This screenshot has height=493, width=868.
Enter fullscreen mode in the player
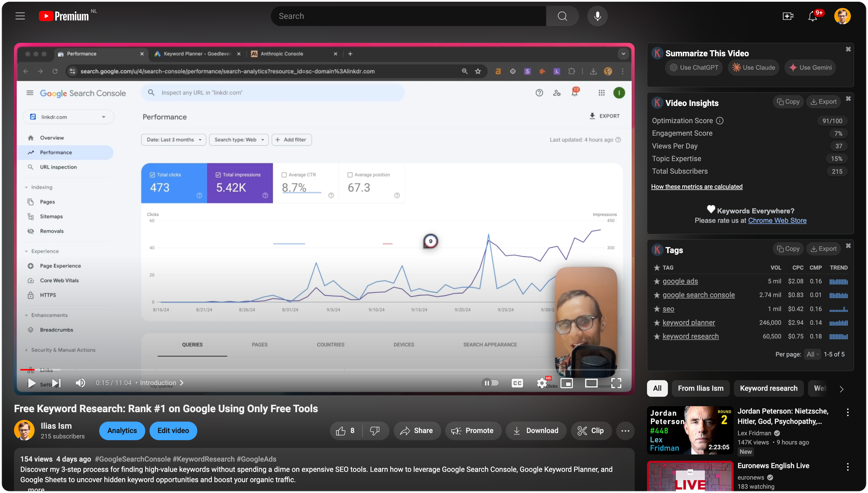click(x=616, y=383)
